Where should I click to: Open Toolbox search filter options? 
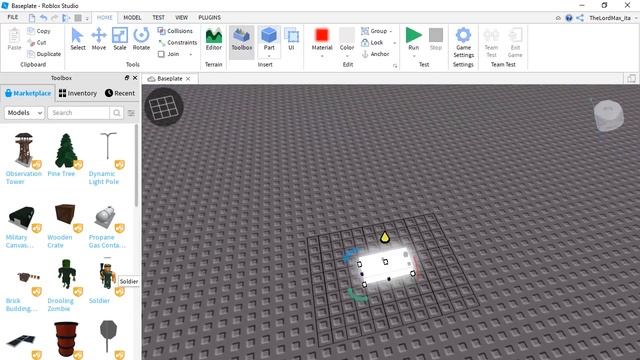[x=131, y=113]
